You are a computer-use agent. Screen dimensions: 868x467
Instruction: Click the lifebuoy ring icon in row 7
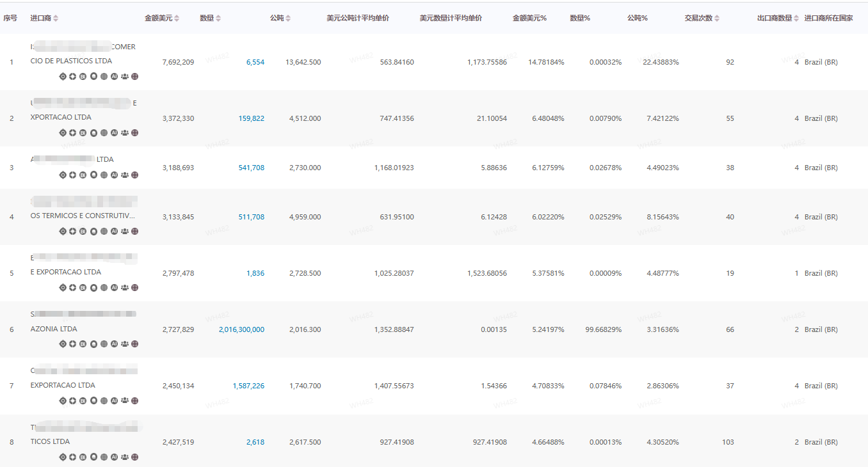73,400
